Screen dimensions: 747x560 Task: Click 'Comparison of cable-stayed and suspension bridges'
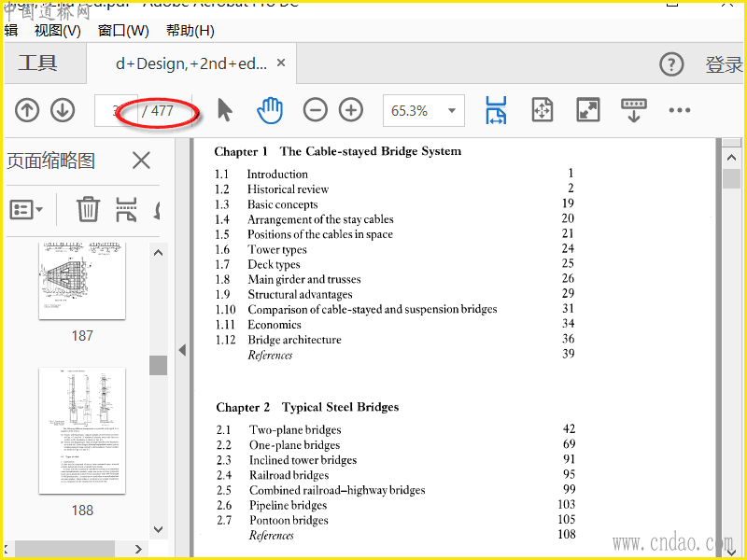(x=373, y=310)
